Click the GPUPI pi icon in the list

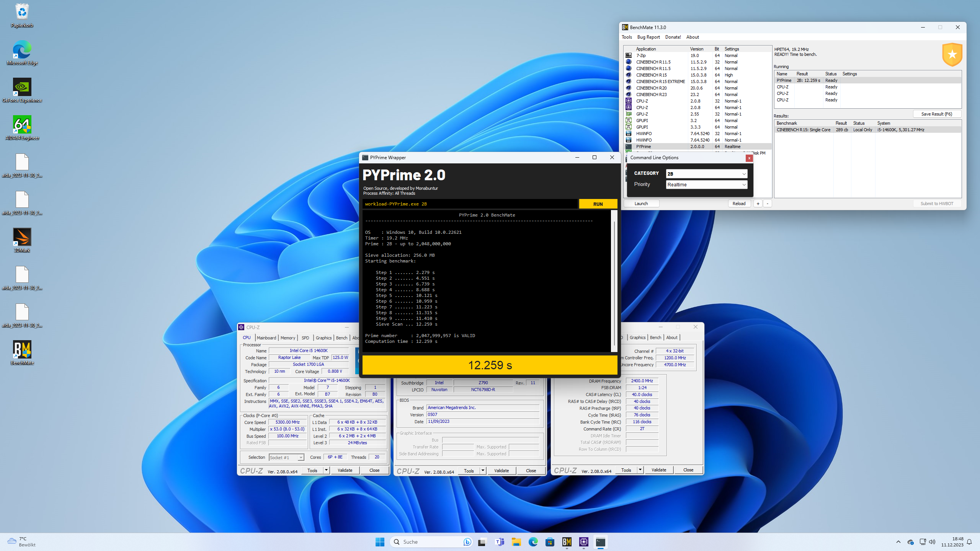tap(628, 121)
